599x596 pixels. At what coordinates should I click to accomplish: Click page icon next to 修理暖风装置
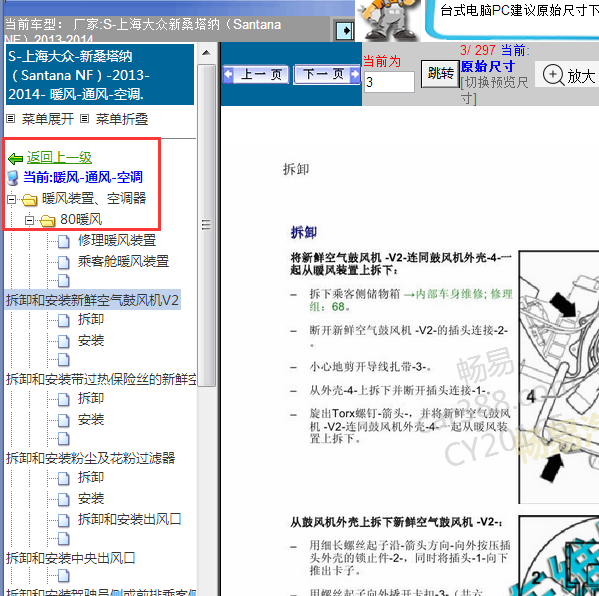(x=64, y=241)
